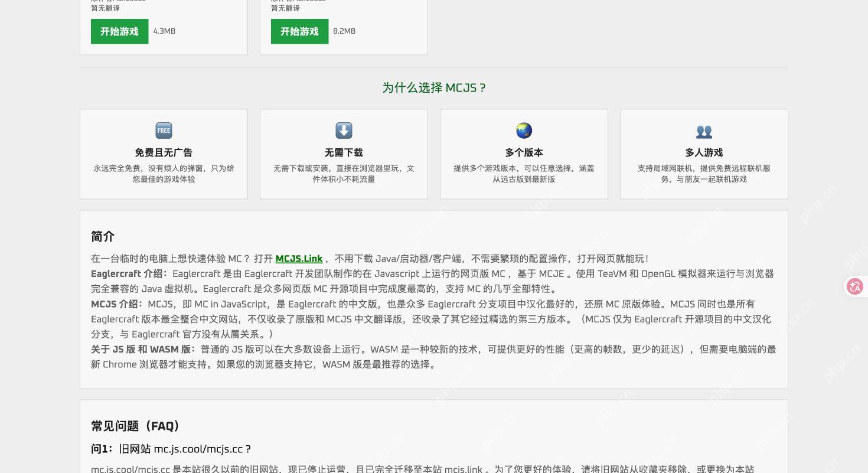Click the 开始游戏 button beside 8.2MB

tap(299, 31)
